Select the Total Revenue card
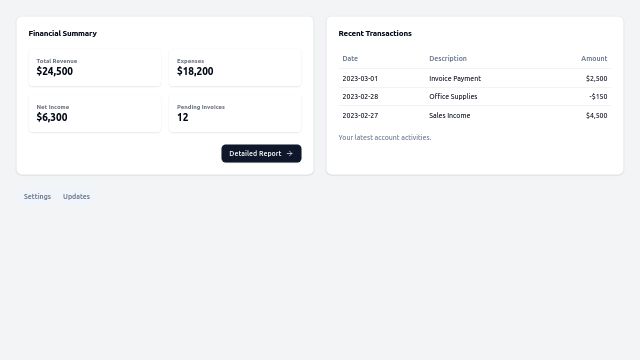 (95, 68)
